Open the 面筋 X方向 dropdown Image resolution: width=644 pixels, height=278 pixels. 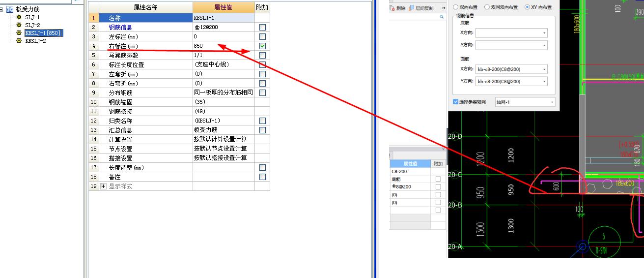click(x=544, y=69)
